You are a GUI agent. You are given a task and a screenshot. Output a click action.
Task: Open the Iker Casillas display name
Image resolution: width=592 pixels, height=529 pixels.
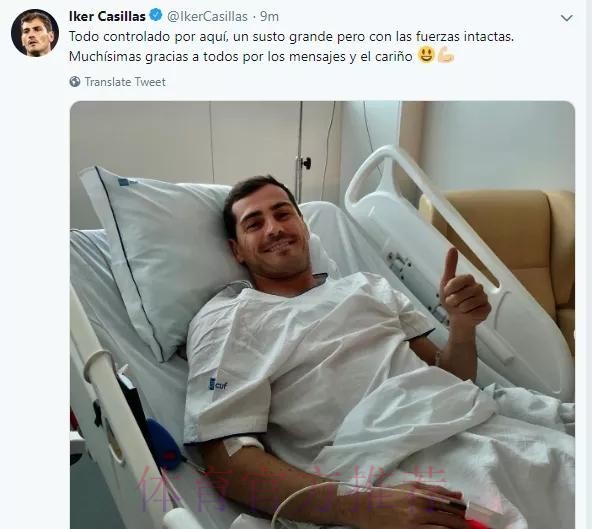pyautogui.click(x=107, y=16)
